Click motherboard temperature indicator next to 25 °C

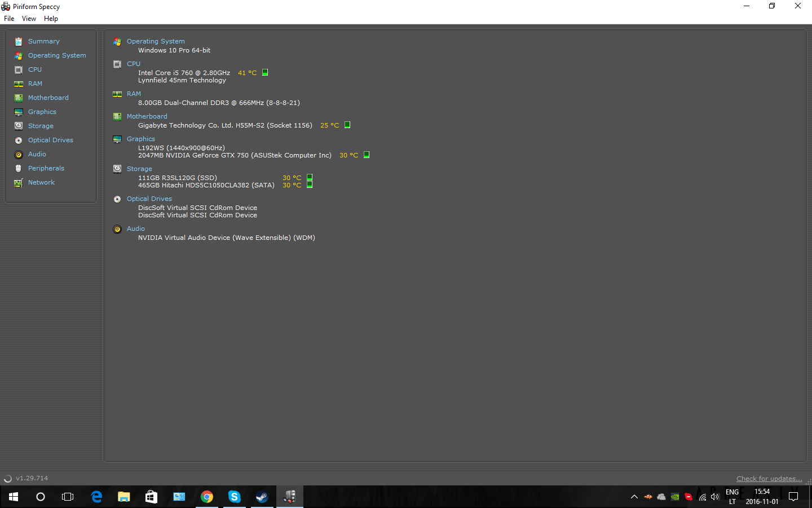[347, 125]
